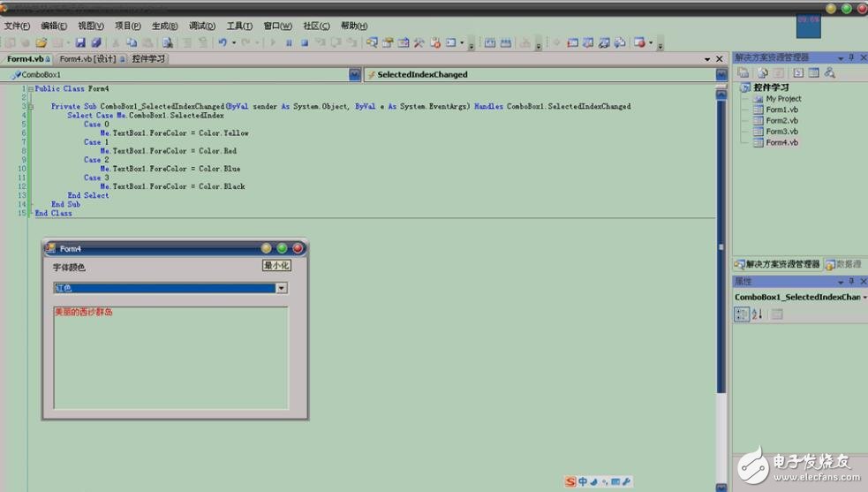The height and width of the screenshot is (492, 868).
Task: Pin the Solution Explorer panel with auto-hide
Action: (851, 57)
